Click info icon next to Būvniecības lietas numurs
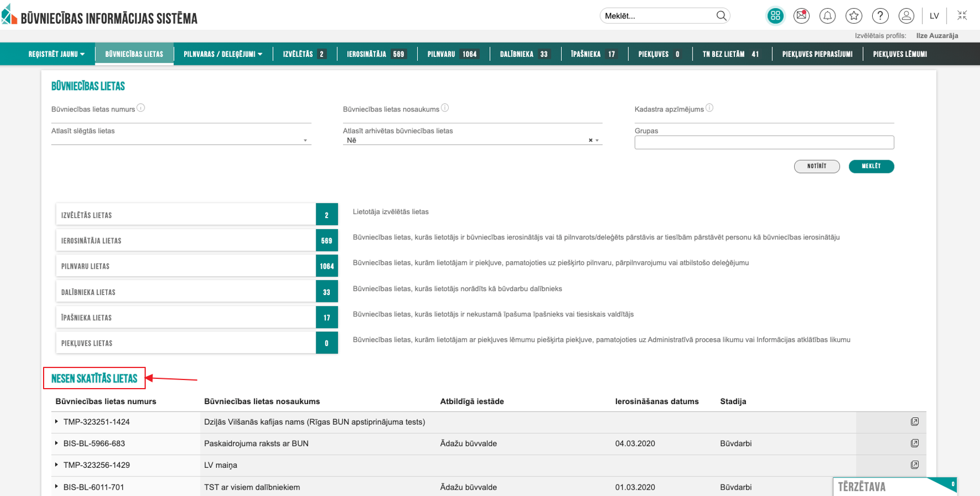This screenshot has width=980, height=496. 141,108
